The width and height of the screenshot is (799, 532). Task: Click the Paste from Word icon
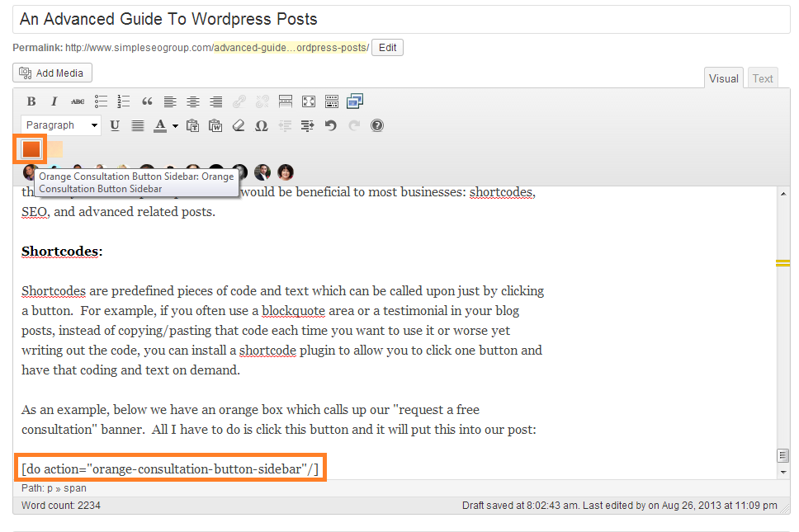[215, 125]
